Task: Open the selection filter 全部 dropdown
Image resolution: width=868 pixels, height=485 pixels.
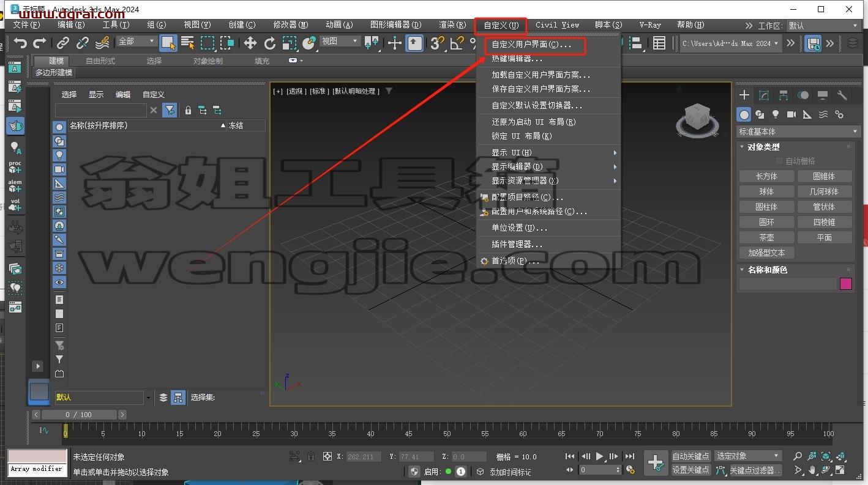Action: [137, 41]
